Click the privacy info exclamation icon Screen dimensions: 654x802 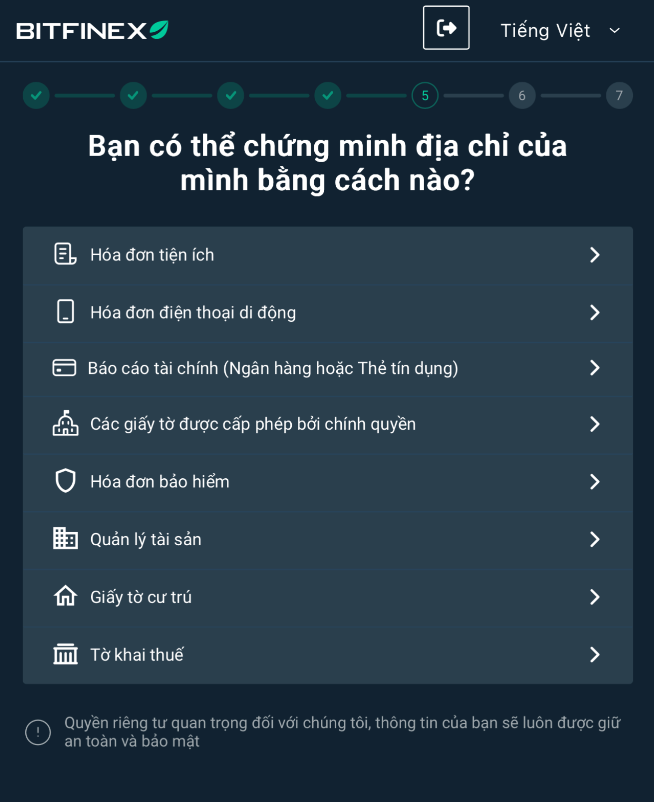[38, 732]
